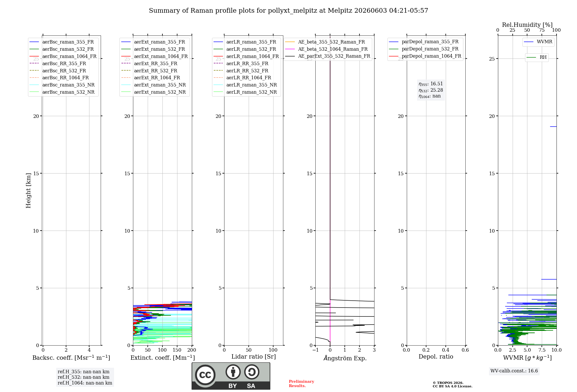The image size is (577, 392).
Task: Click the 'Backsc. coeff.' axis label
Action: coord(71,358)
